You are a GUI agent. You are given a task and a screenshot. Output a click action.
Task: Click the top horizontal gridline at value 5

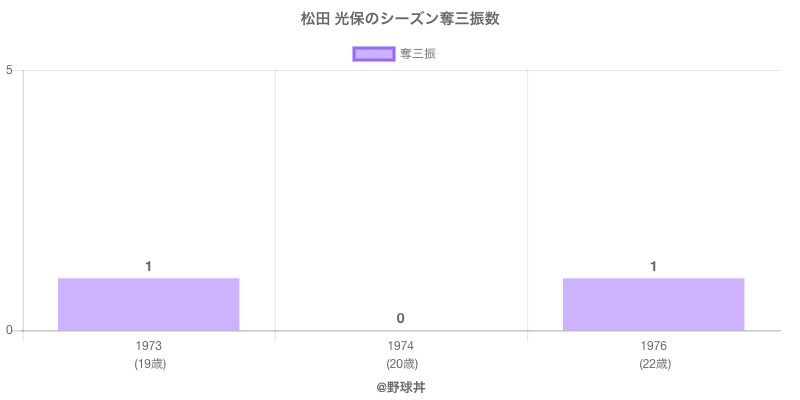(x=400, y=70)
